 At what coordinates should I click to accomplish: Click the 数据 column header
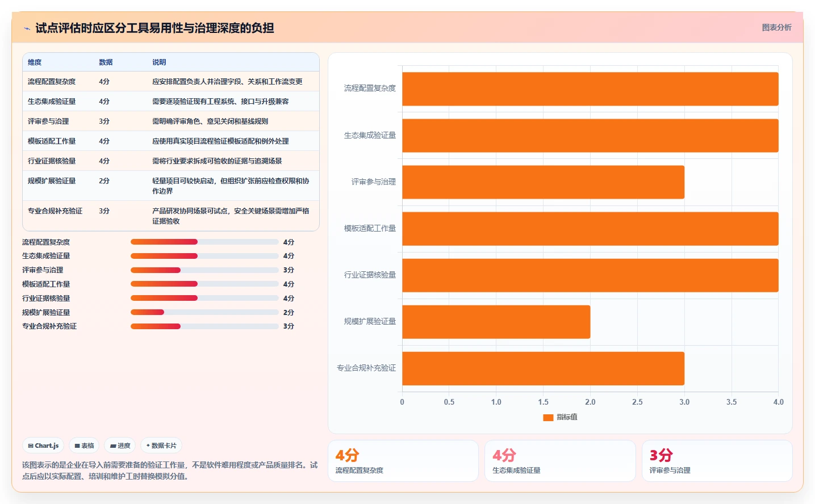click(106, 62)
